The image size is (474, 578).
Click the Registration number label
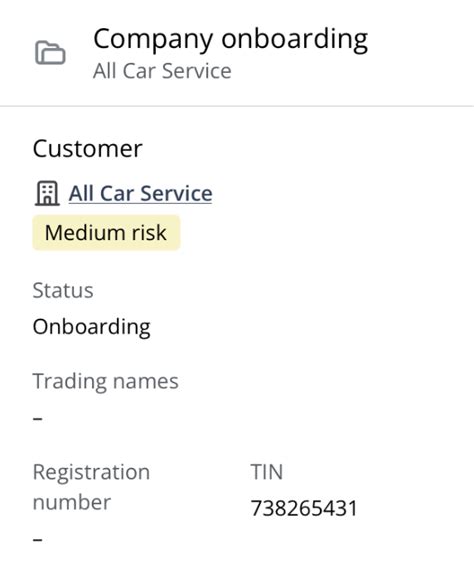[x=91, y=487]
